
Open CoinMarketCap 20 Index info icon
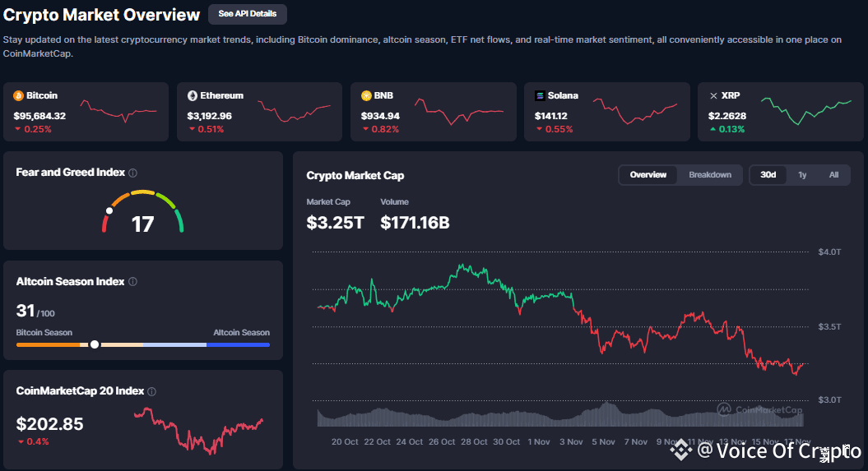151,391
